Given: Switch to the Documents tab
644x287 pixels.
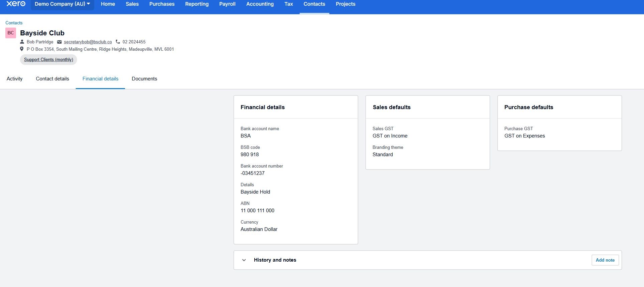Looking at the screenshot, I should tap(144, 79).
